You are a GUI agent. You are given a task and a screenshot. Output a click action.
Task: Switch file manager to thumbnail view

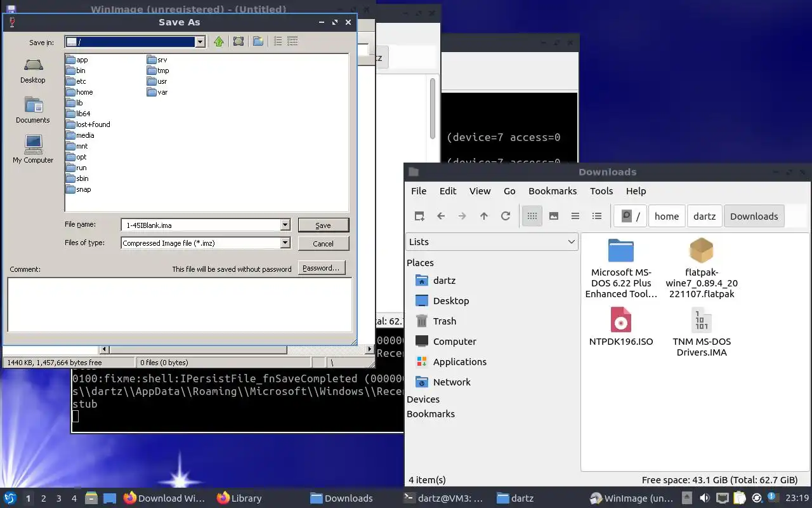click(x=554, y=216)
